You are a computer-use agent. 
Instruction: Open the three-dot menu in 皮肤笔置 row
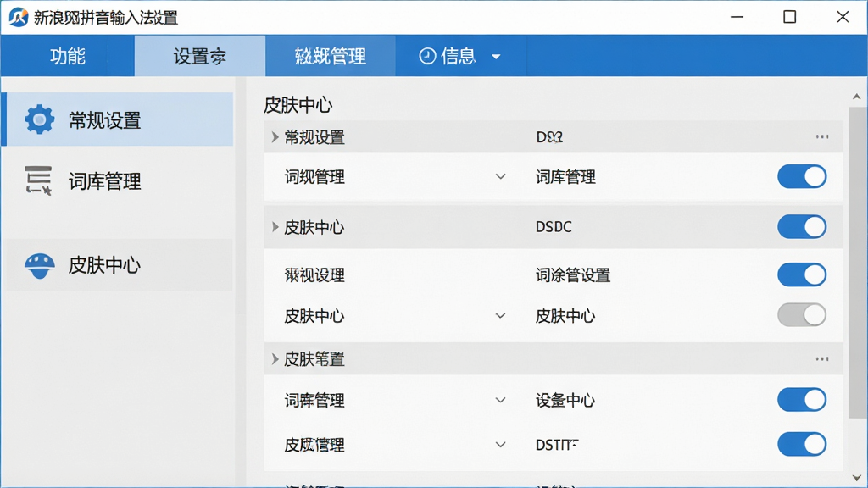click(x=822, y=359)
